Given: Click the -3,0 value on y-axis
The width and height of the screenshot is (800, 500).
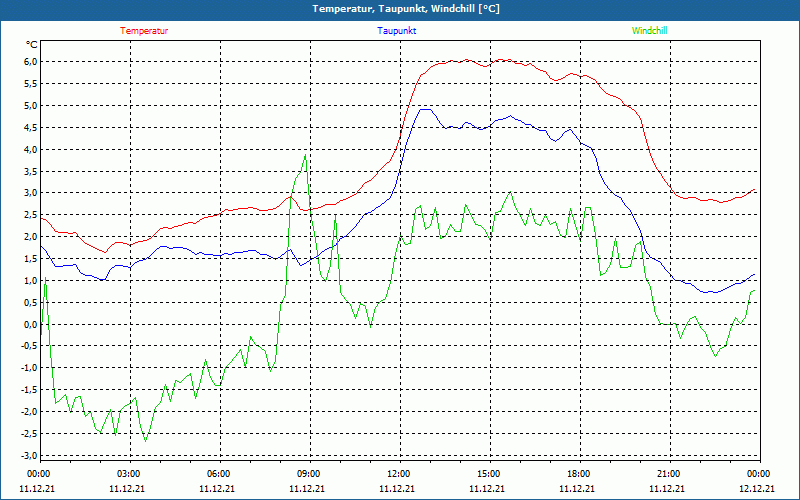Looking at the screenshot, I should tap(30, 456).
